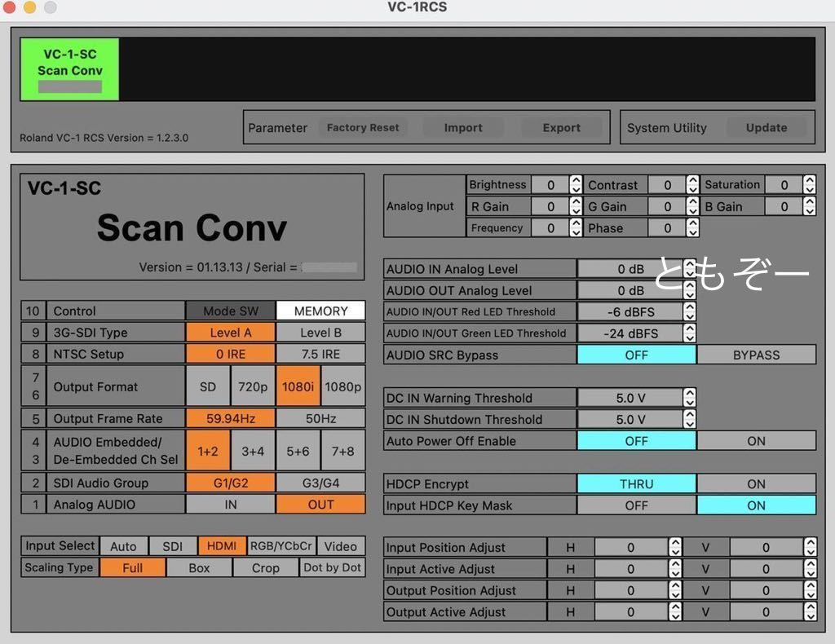Set Output Frame Rate to 50Hz

click(x=320, y=418)
